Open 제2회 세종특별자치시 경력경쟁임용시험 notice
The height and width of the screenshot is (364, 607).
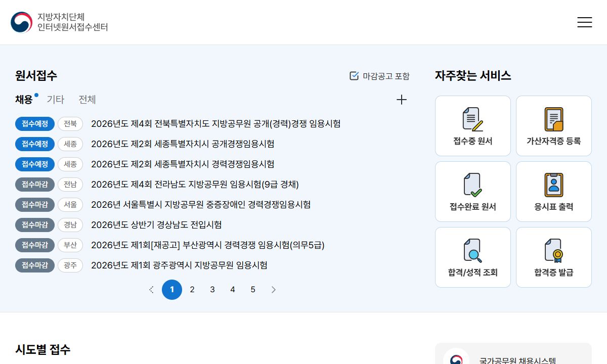tap(183, 164)
